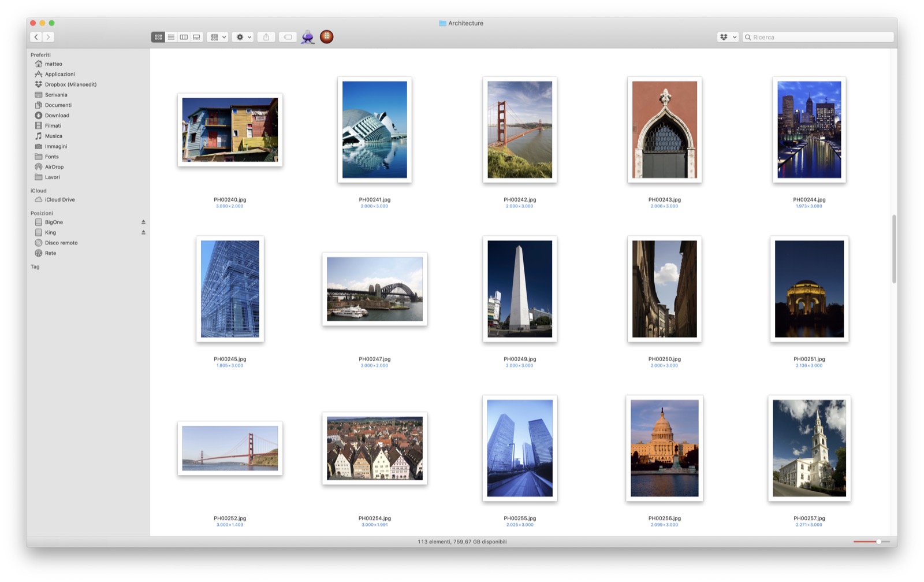Eject the BigOne volume
The image size is (924, 582).
click(x=143, y=222)
